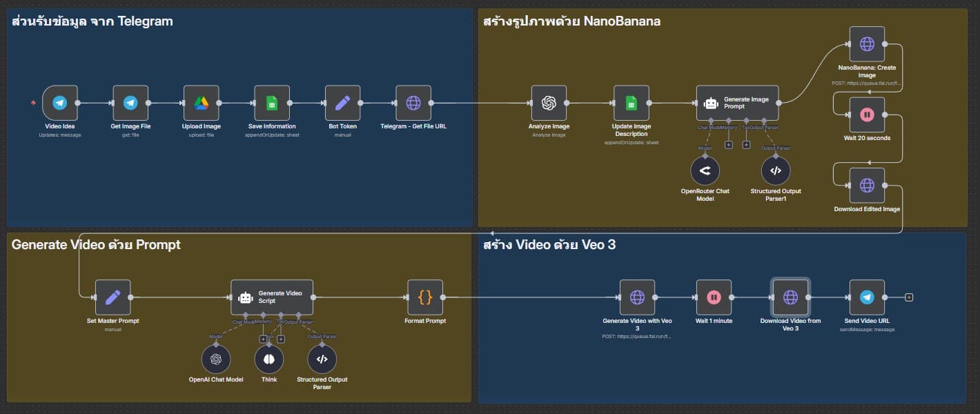Image resolution: width=980 pixels, height=414 pixels.
Task: Click the plus to add a tool under Generate Video Script
Action: (x=280, y=339)
